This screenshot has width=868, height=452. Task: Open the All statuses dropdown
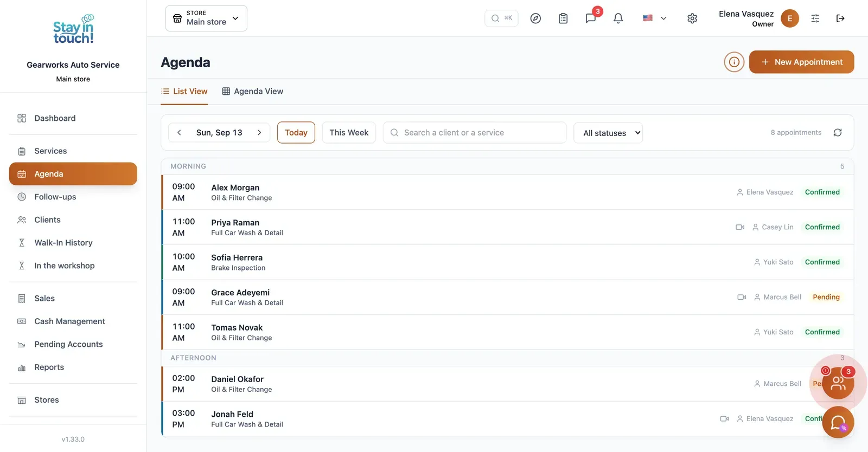608,133
